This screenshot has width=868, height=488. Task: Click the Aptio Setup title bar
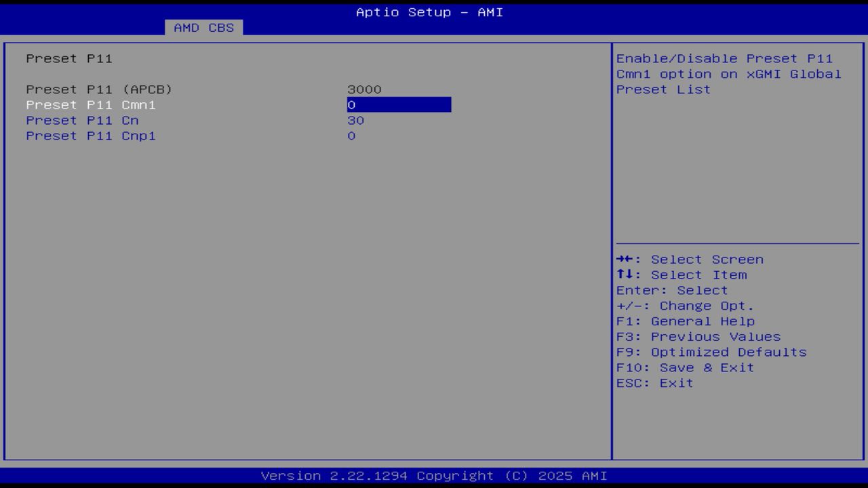coord(429,12)
